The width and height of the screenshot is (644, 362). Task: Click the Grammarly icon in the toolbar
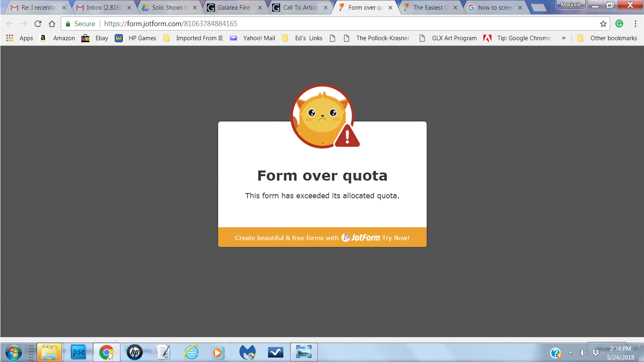(619, 24)
